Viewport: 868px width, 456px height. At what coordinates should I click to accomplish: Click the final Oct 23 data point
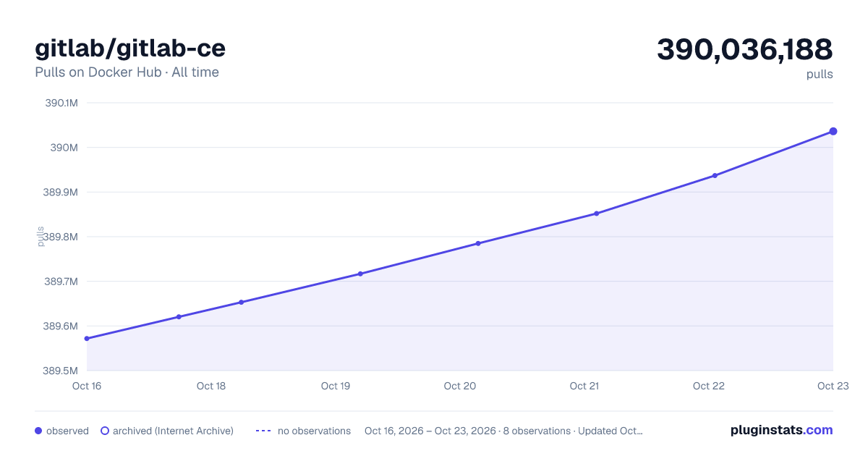tap(833, 131)
